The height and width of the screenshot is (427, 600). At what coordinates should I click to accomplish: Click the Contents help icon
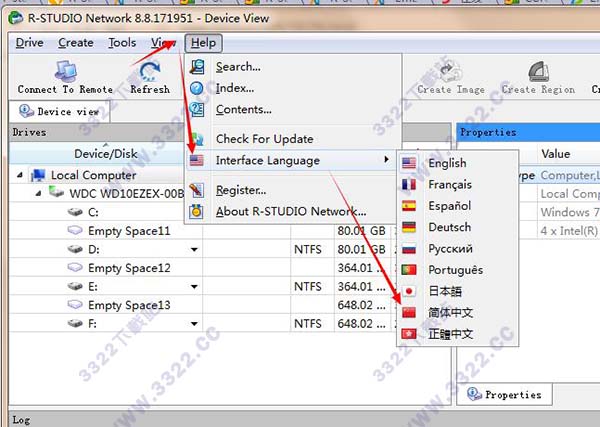pos(197,109)
